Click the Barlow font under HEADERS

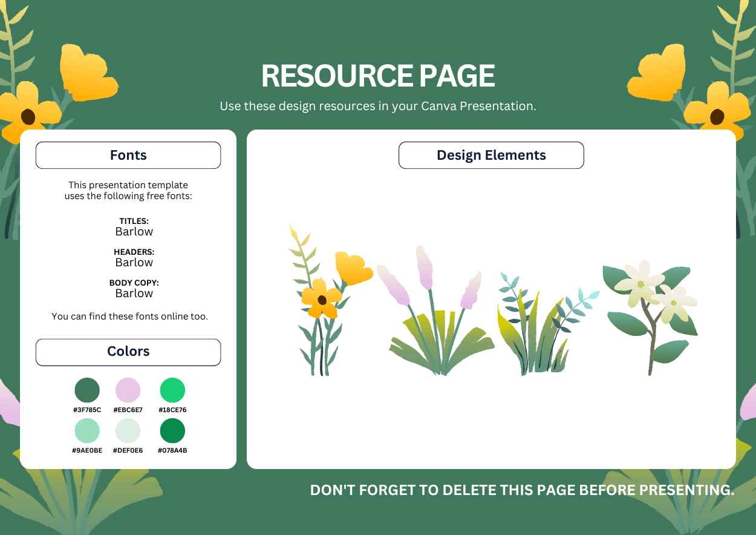[134, 263]
